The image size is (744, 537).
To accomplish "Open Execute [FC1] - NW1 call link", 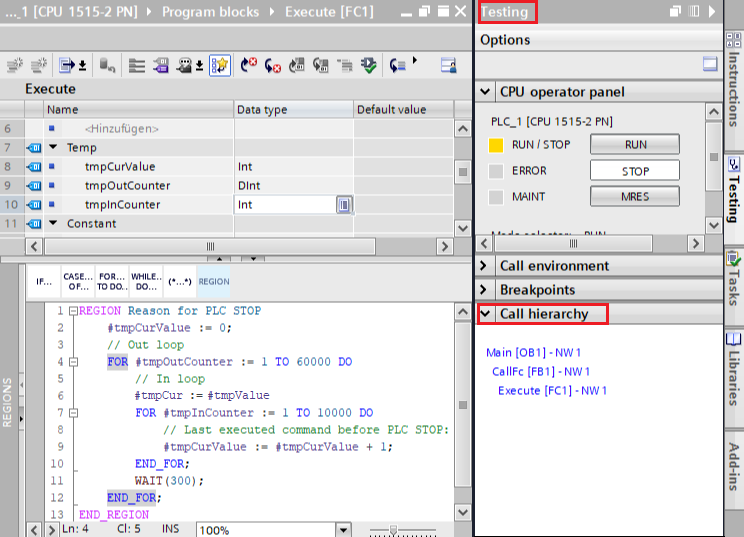I will pos(552,390).
